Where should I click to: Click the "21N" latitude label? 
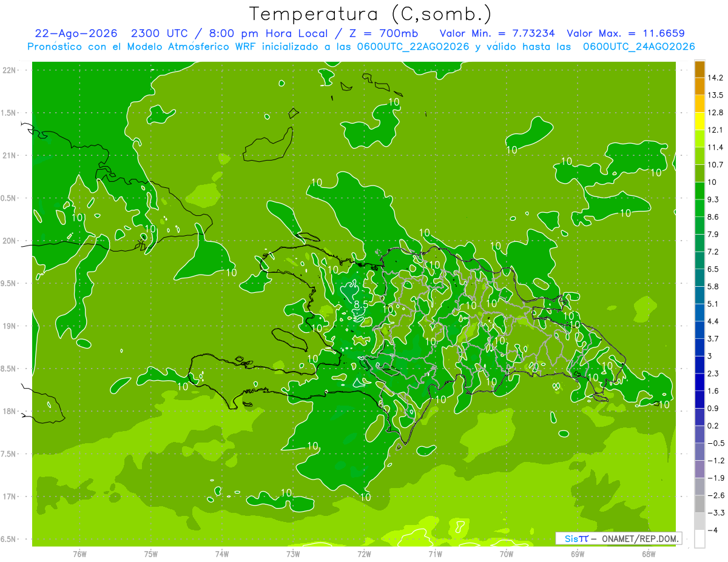pyautogui.click(x=9, y=155)
